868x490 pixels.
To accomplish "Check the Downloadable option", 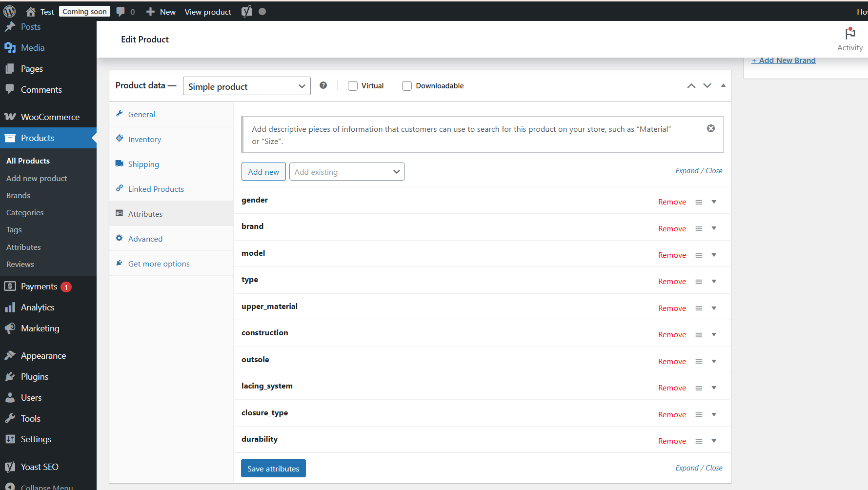I will (406, 85).
